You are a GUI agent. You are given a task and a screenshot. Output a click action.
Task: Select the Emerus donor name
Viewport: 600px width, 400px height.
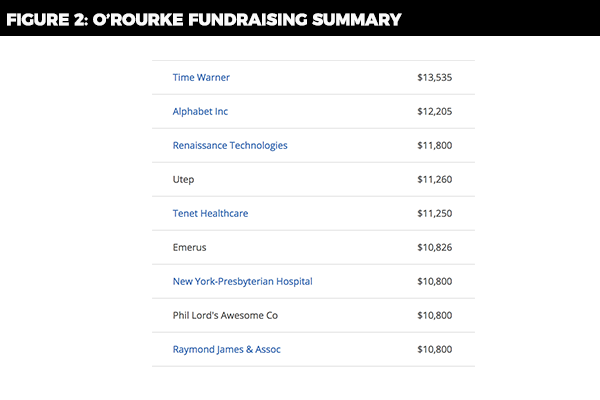(189, 247)
